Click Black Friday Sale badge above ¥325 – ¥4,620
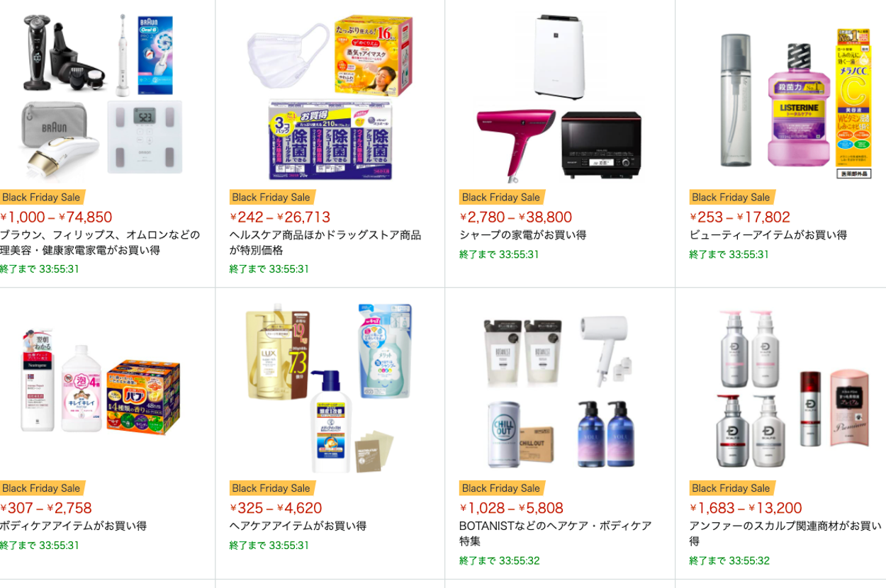 [271, 488]
